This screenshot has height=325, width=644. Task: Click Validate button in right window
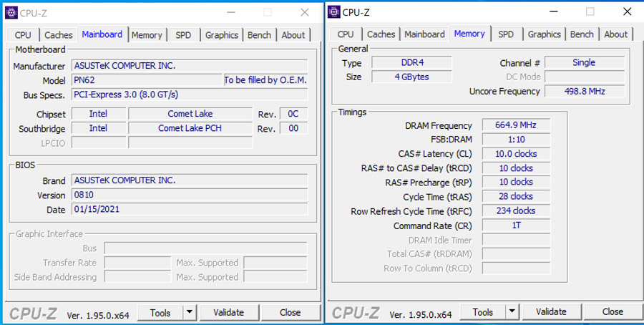click(551, 312)
